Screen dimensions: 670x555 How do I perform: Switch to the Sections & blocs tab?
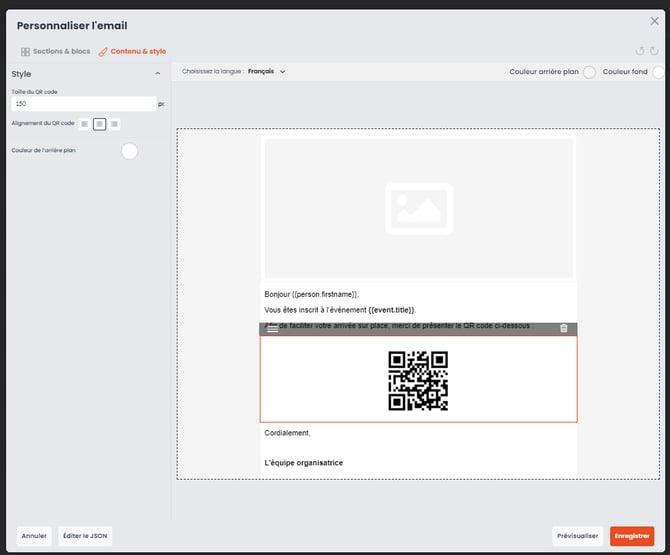pyautogui.click(x=55, y=51)
